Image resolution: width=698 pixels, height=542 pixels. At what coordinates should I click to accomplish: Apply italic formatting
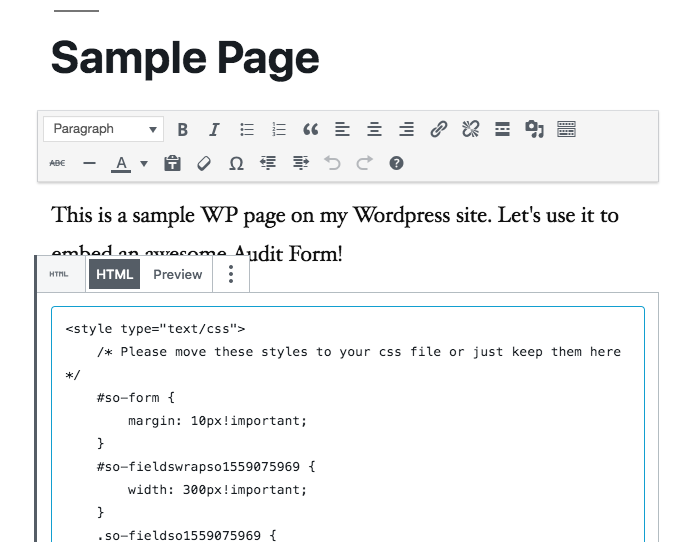pos(214,129)
